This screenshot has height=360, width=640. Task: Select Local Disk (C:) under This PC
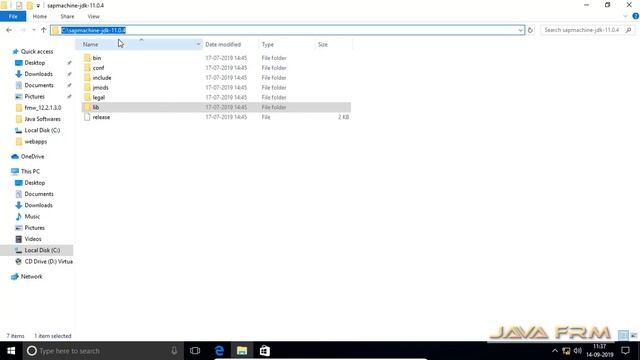click(x=37, y=250)
